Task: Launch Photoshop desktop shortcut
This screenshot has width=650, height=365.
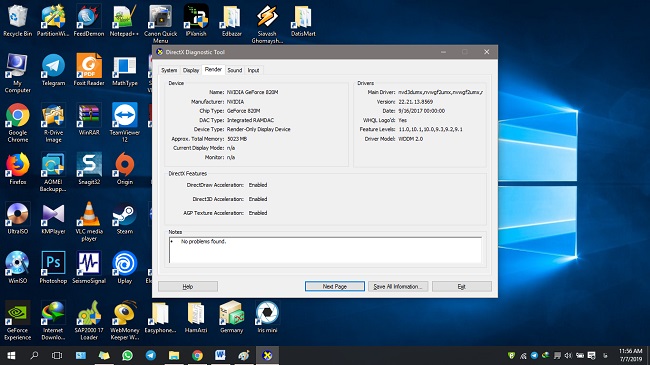Action: 53,267
